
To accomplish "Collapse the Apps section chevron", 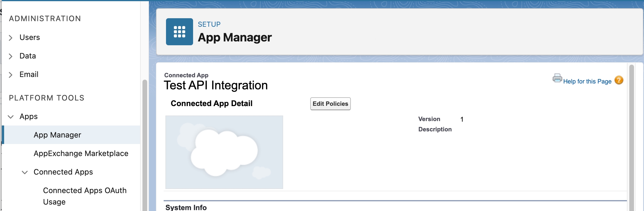I will coord(11,117).
